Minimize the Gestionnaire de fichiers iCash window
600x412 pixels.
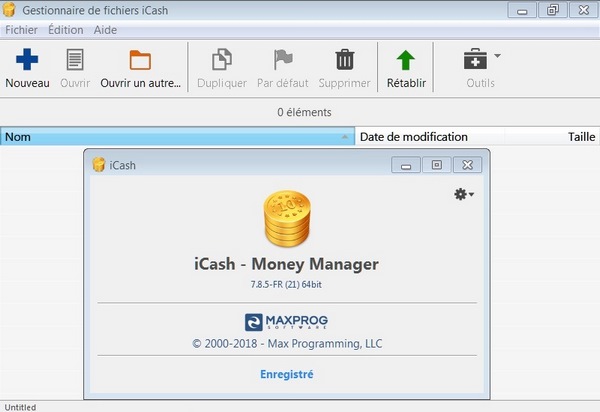click(522, 10)
